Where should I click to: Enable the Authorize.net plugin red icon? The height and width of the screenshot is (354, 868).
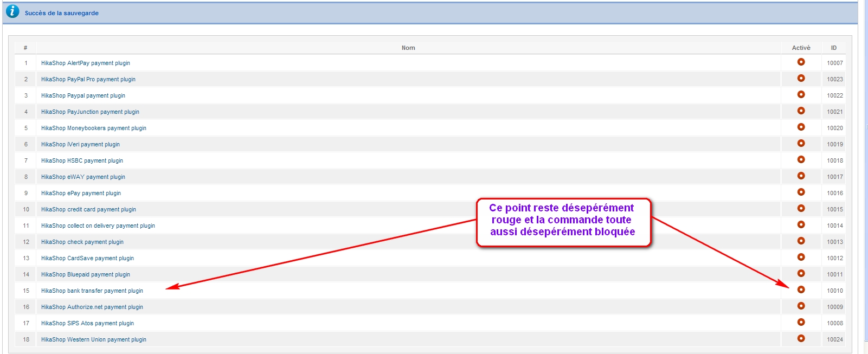[x=801, y=306]
